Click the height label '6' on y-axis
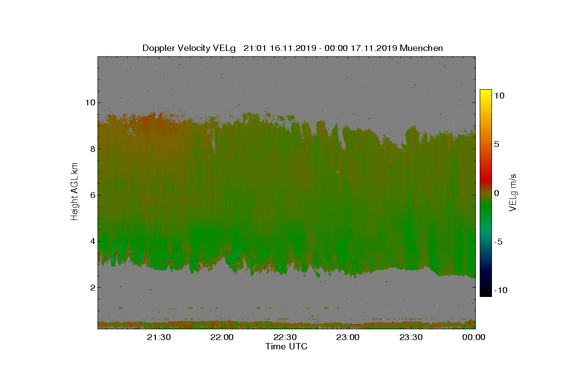Screen dimensions: 588x392 point(92,195)
